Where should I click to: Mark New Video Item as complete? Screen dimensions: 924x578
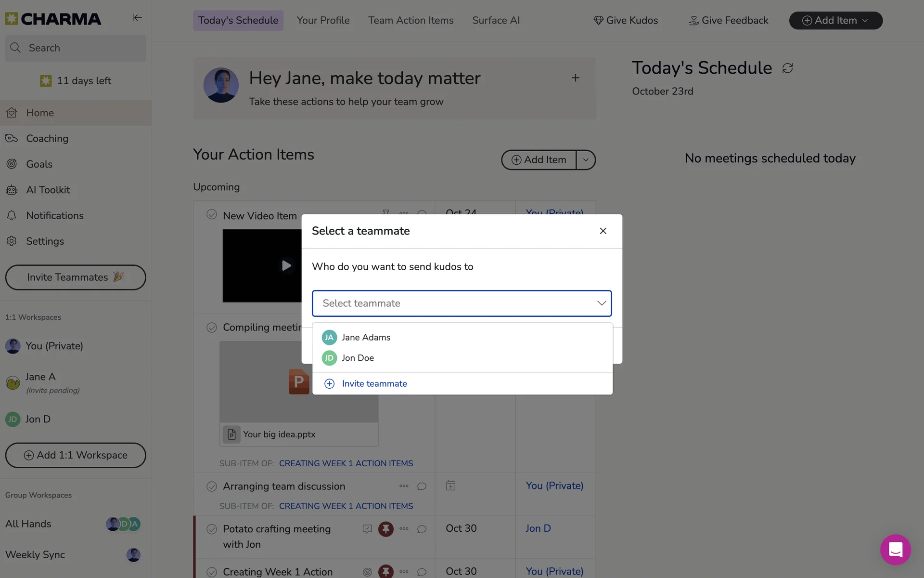click(212, 214)
